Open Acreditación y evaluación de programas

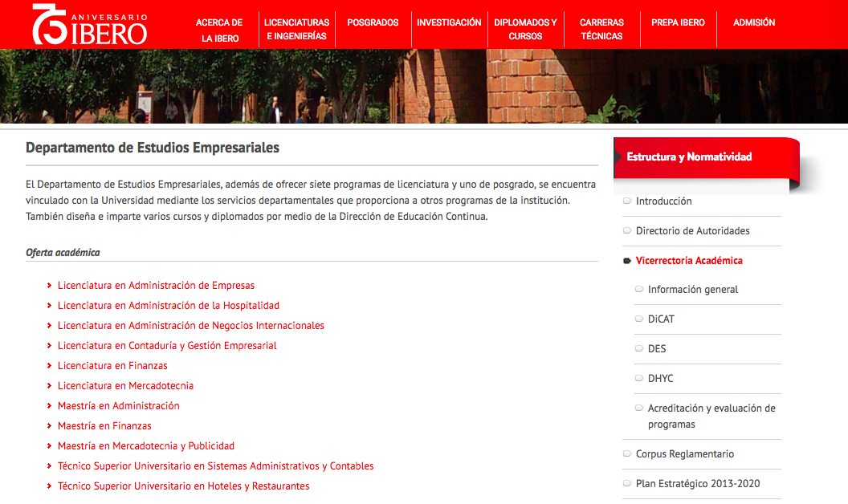click(x=711, y=417)
